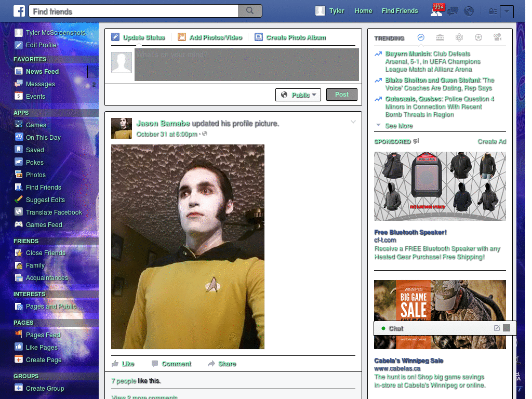The height and width of the screenshot is (399, 532).
Task: Click in What's on your mind box
Action: (247, 64)
